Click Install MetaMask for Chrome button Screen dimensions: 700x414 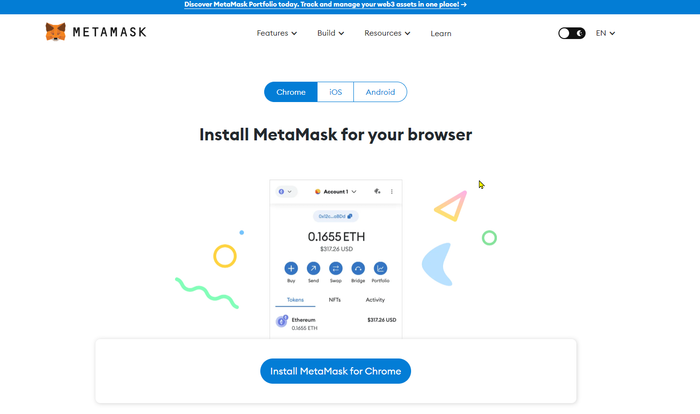click(x=335, y=371)
